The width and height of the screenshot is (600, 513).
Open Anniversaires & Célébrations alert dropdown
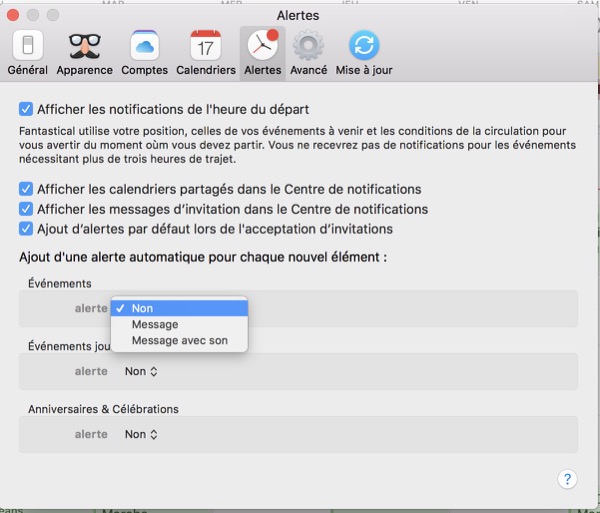(x=141, y=434)
